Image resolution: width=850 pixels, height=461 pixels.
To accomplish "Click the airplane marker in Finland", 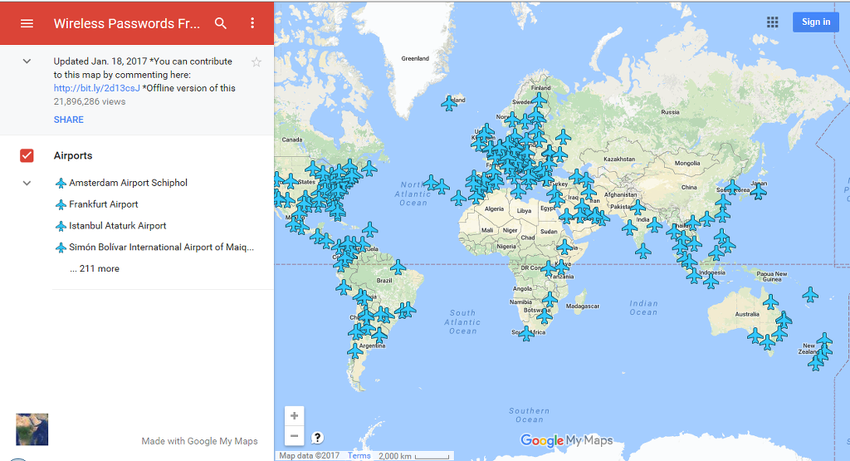I will click(539, 100).
